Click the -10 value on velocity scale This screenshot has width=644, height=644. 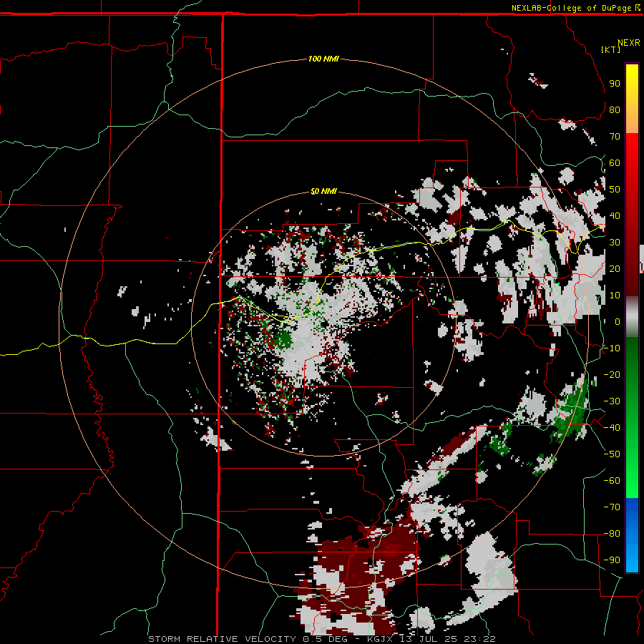point(612,348)
